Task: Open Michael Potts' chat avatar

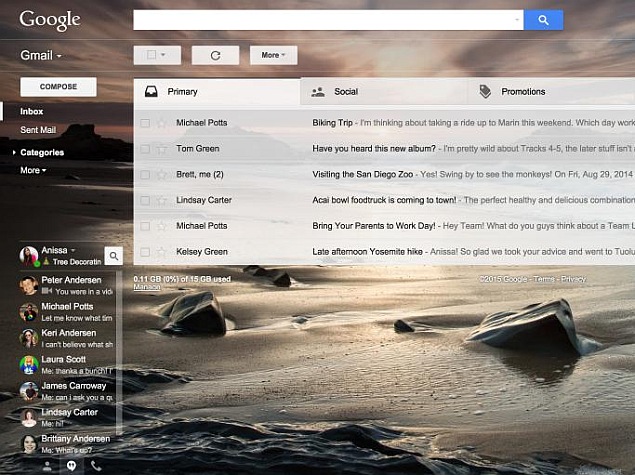Action: [x=29, y=312]
